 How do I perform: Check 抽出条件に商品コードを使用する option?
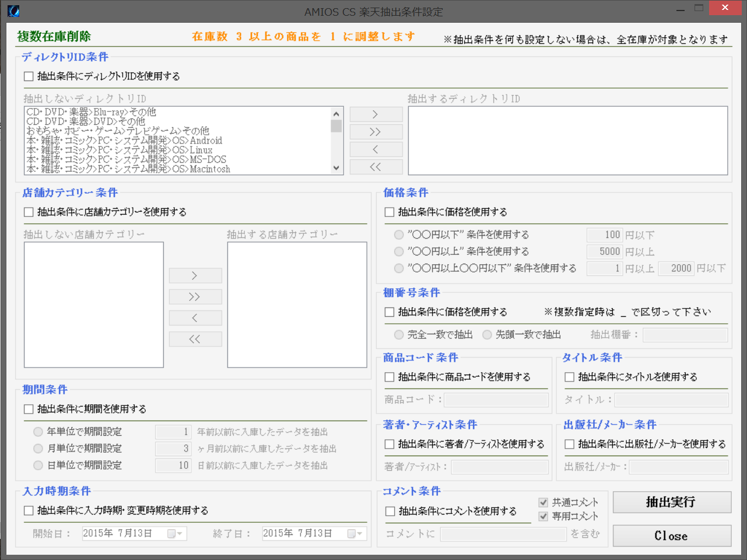tap(390, 377)
